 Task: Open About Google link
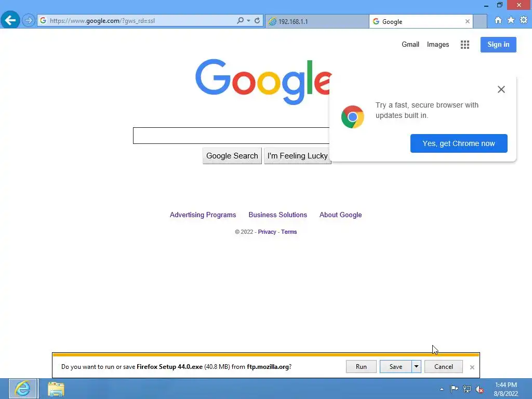pyautogui.click(x=341, y=215)
